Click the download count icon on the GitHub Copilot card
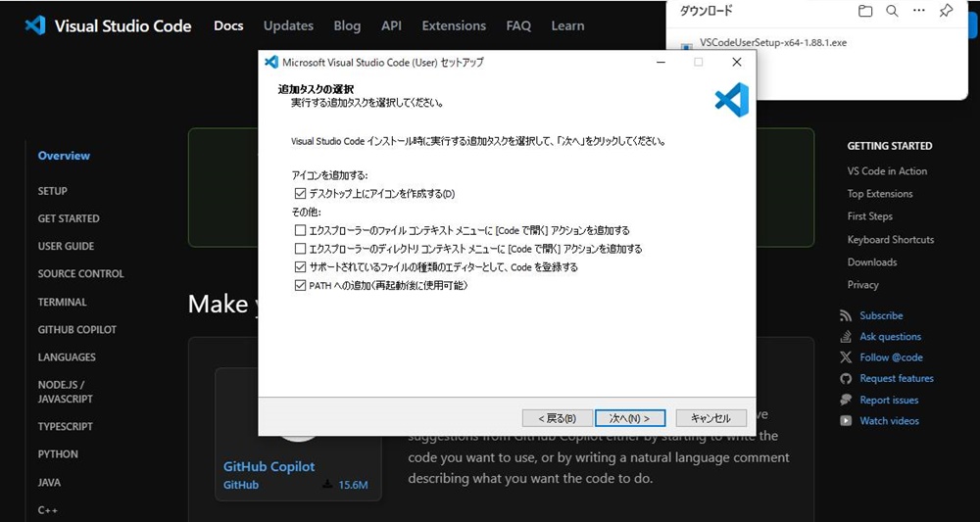 [327, 485]
